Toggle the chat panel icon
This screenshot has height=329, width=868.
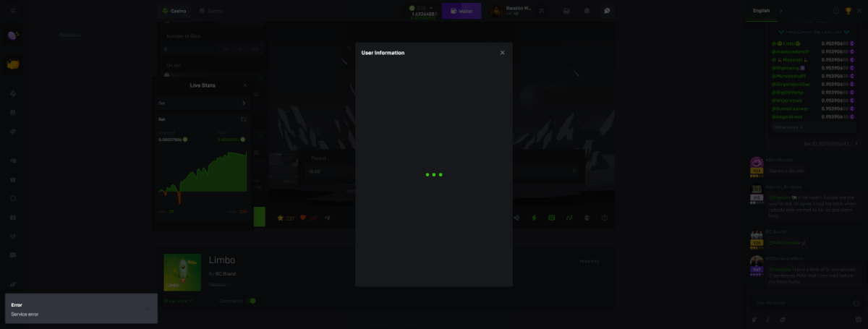click(607, 11)
